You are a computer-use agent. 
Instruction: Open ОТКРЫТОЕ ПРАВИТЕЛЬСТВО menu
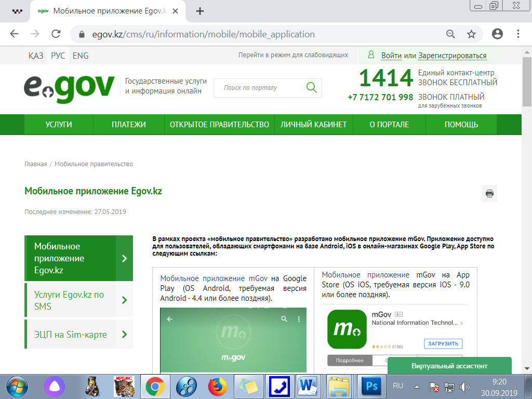pyautogui.click(x=219, y=125)
